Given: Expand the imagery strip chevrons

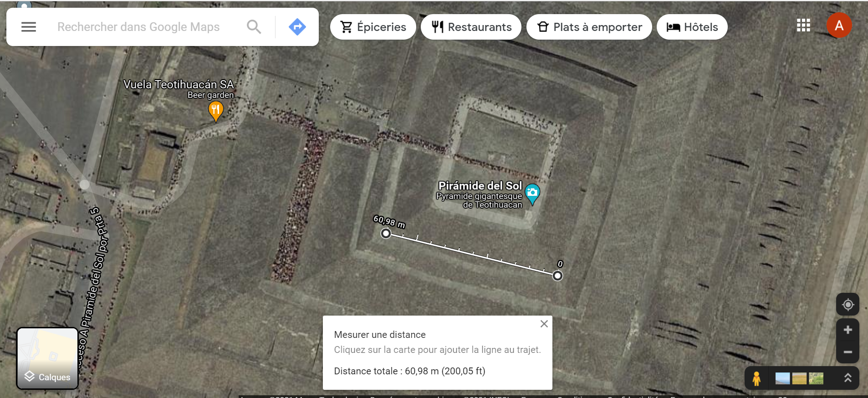Looking at the screenshot, I should click(x=848, y=378).
